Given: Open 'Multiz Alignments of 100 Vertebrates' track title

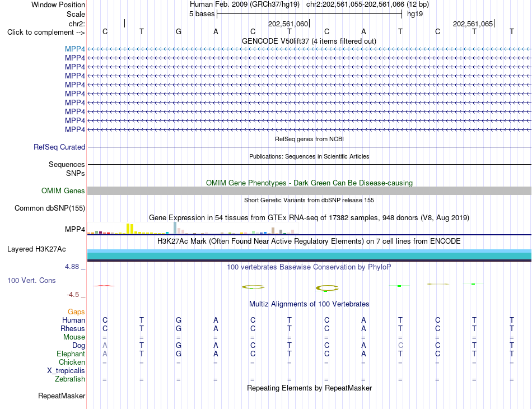Looking at the screenshot, I should click(309, 304).
